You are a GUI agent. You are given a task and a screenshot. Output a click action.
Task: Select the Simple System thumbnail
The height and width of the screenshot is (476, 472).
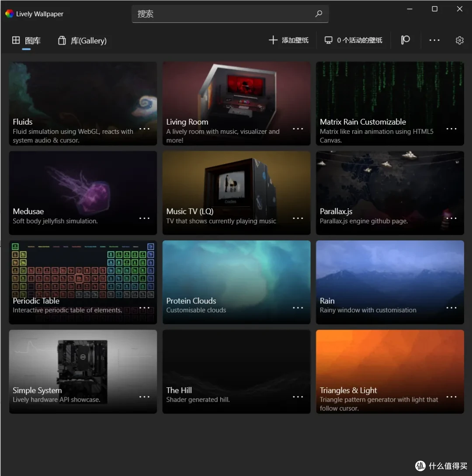(83, 372)
